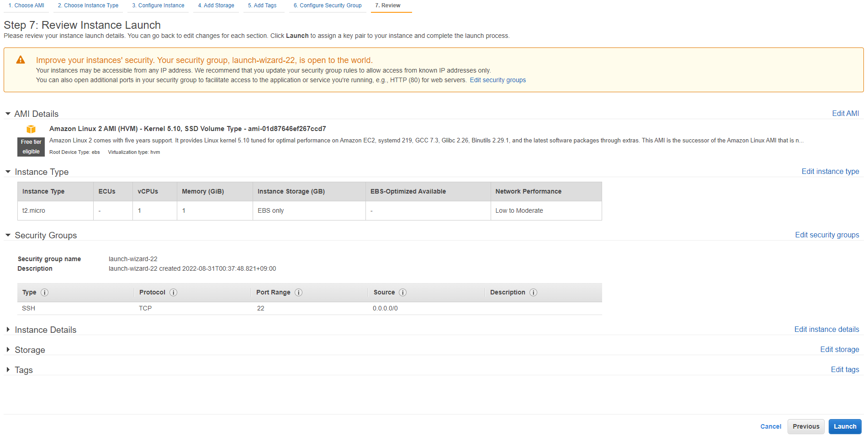This screenshot has width=868, height=441.
Task: Click the security group name launch-wizard-22
Action: click(133, 259)
